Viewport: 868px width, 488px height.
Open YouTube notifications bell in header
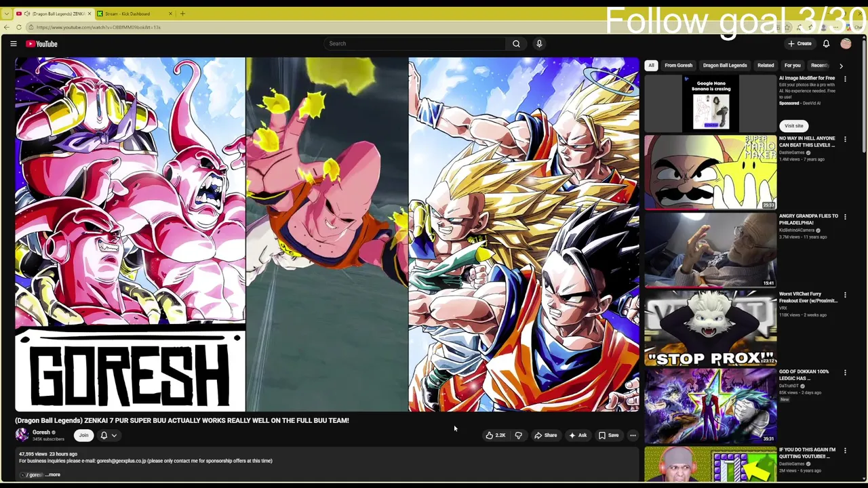[826, 43]
